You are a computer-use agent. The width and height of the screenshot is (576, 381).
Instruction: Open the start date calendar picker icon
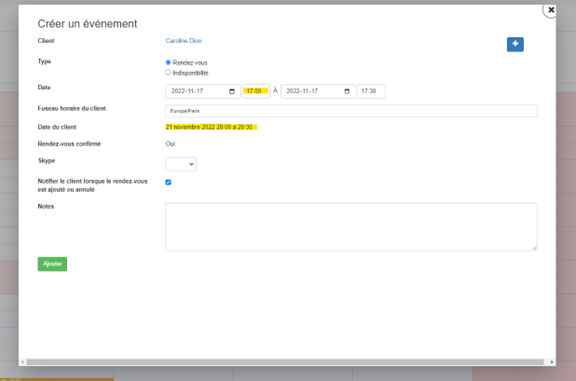coord(232,91)
